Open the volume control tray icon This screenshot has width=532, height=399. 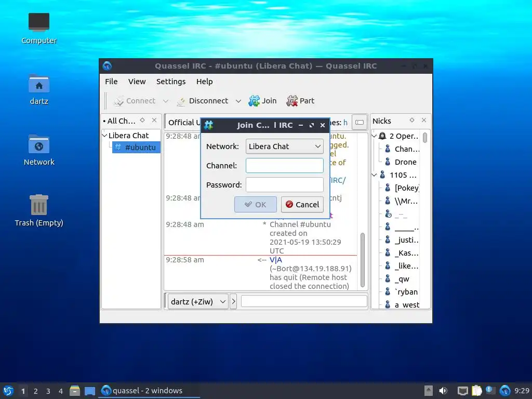click(x=443, y=391)
